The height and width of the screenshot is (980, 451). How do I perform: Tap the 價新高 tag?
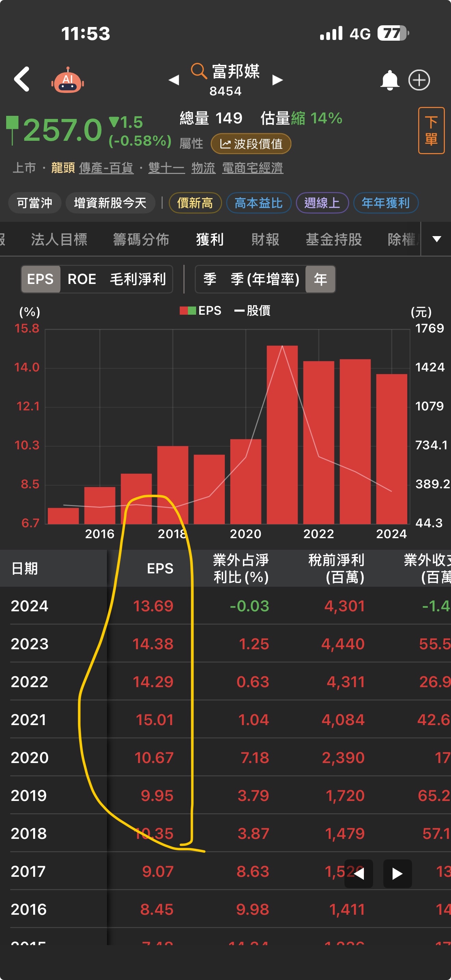[x=195, y=203]
